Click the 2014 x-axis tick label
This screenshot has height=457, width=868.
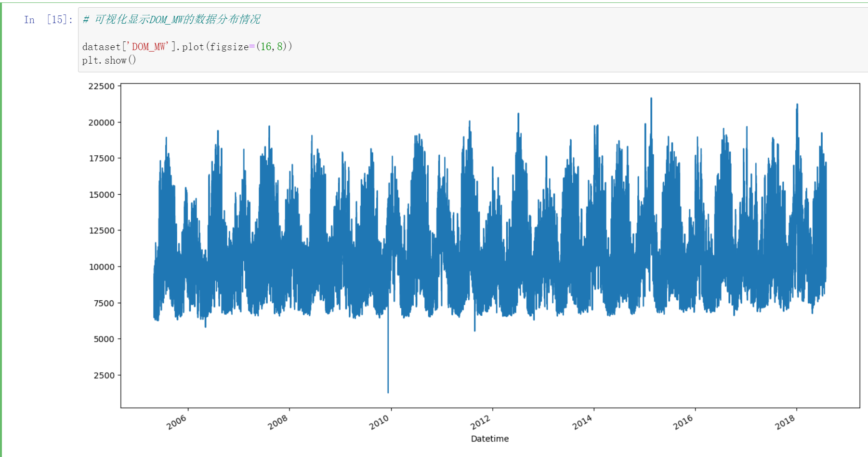pos(582,423)
